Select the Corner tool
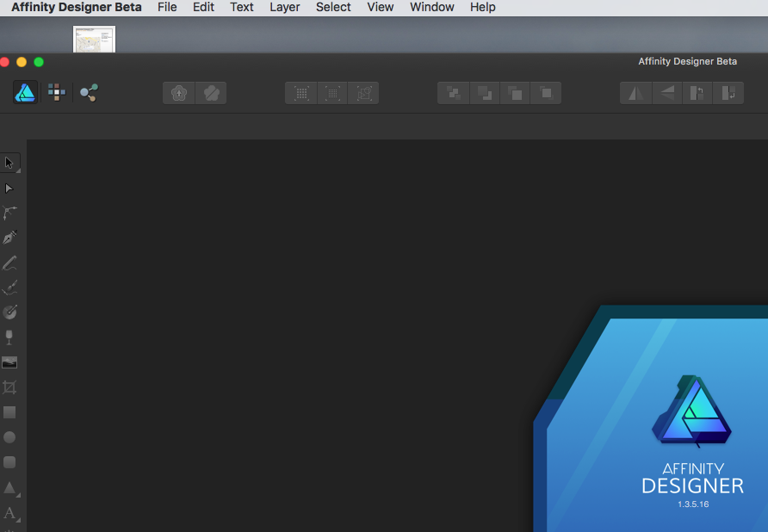 coord(9,213)
